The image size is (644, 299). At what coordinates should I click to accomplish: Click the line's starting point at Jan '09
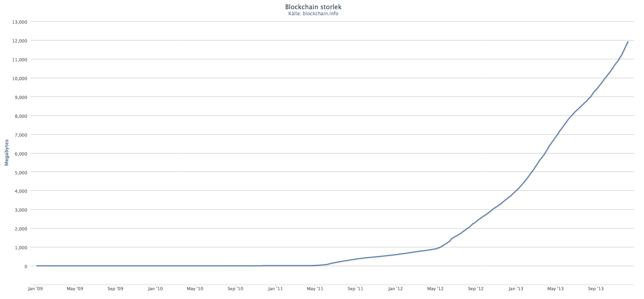(37, 266)
